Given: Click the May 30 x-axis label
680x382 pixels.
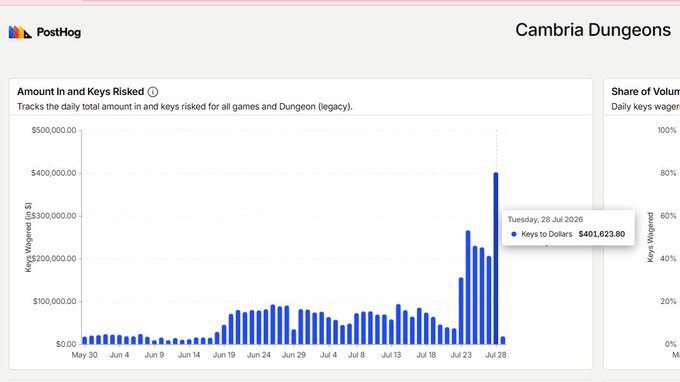Looking at the screenshot, I should [85, 355].
